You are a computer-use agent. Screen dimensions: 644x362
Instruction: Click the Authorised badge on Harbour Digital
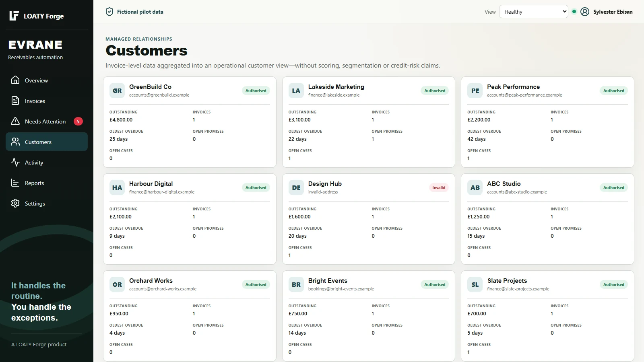coord(256,187)
